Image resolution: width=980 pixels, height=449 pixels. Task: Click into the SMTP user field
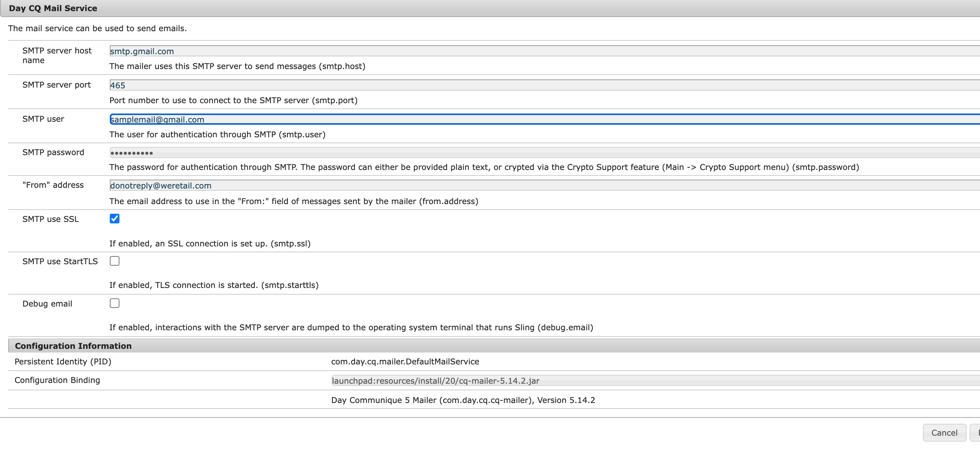pos(533,119)
